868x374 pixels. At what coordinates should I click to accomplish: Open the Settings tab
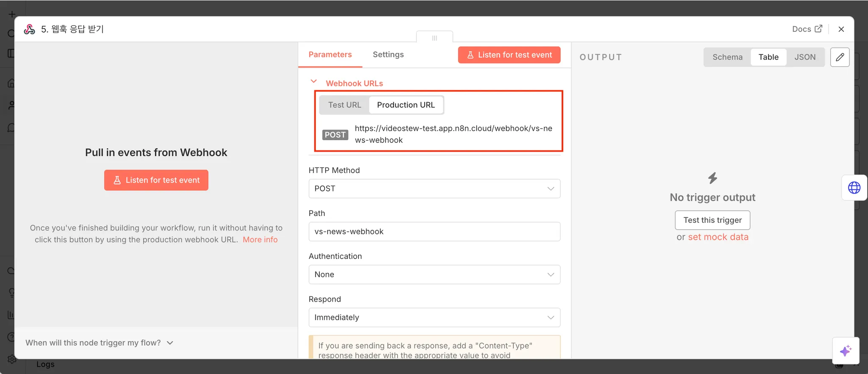(388, 55)
